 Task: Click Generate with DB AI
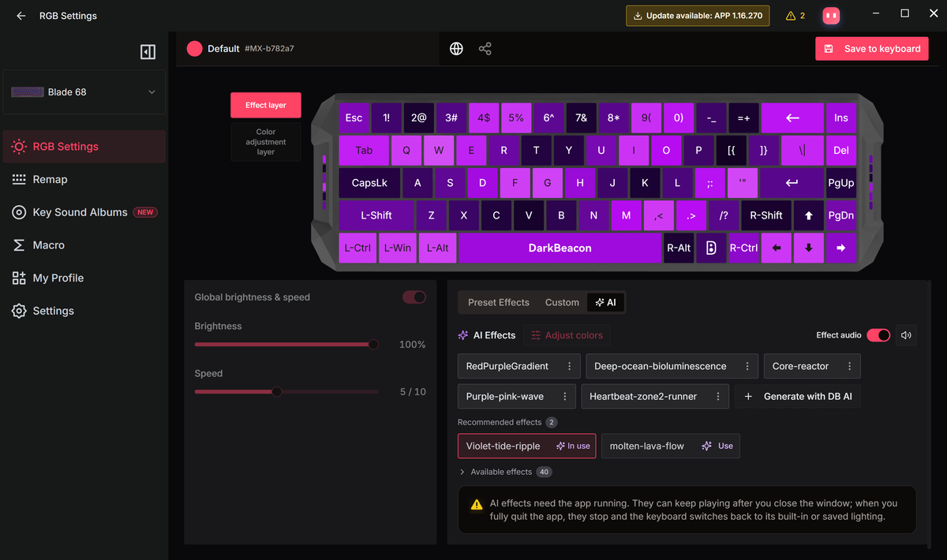click(x=798, y=397)
